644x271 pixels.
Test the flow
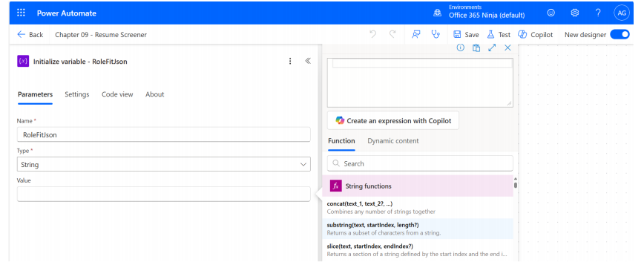point(499,35)
